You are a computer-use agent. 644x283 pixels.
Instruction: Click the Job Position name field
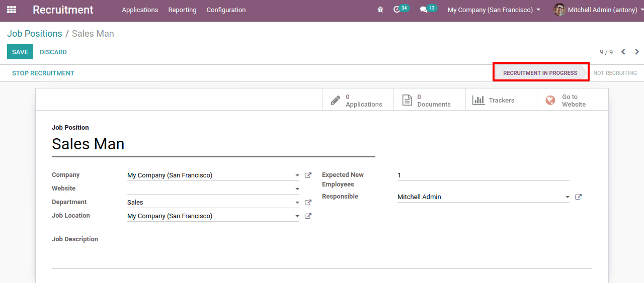213,144
